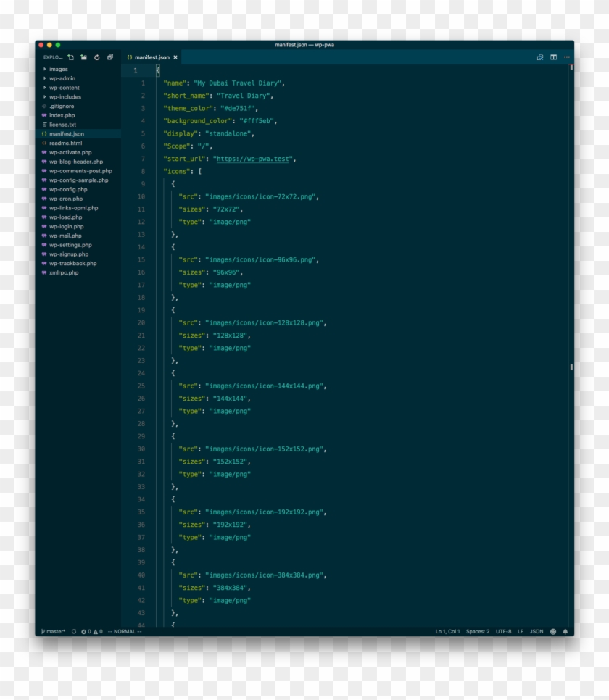Refresh the Explorer file list
Screen dimensions: 609x700
(x=97, y=57)
